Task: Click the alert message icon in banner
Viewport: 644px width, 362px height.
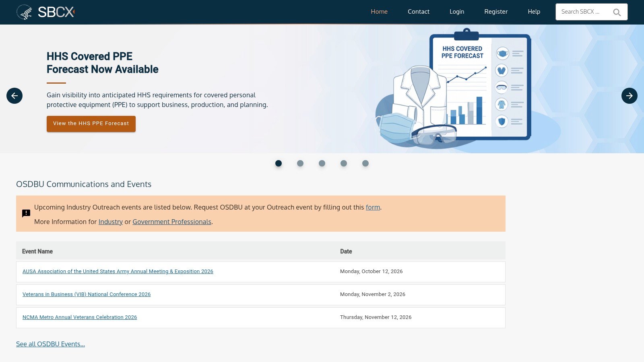Action: coord(26,213)
